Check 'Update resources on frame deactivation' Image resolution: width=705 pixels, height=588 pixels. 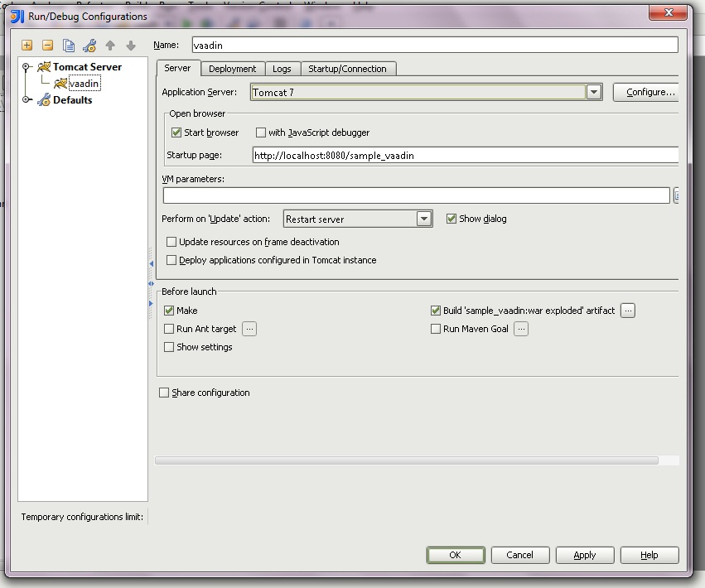pyautogui.click(x=171, y=242)
